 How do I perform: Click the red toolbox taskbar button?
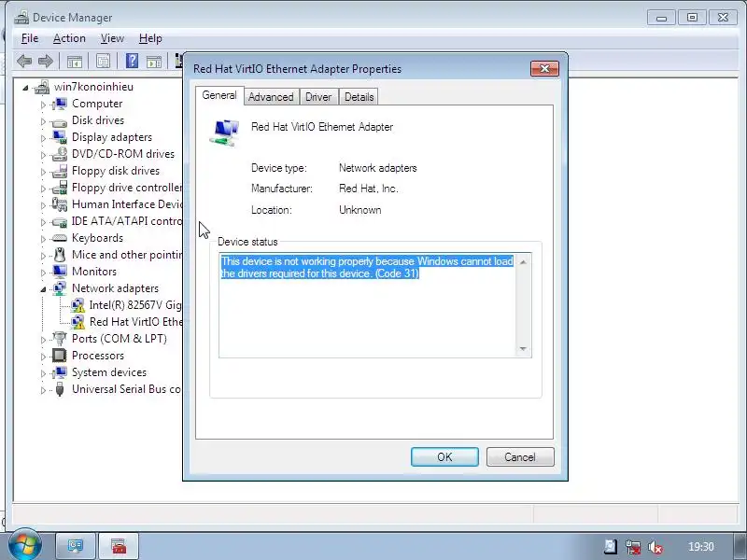coord(119,546)
